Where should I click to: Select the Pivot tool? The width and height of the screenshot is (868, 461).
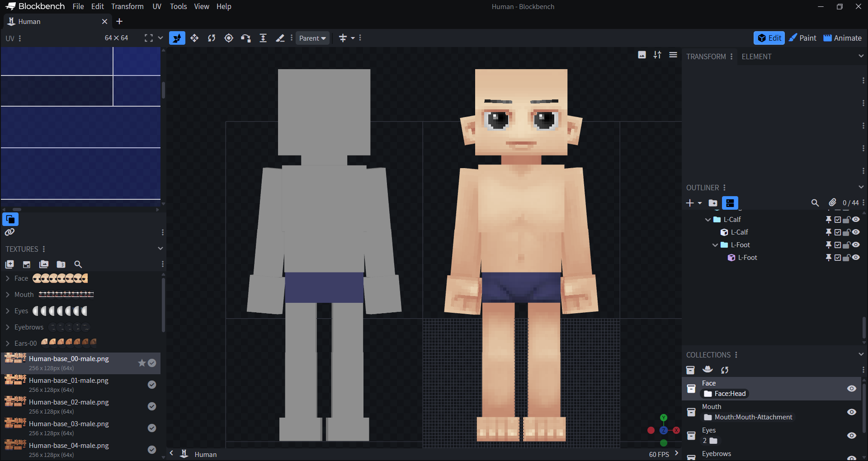[x=229, y=38]
